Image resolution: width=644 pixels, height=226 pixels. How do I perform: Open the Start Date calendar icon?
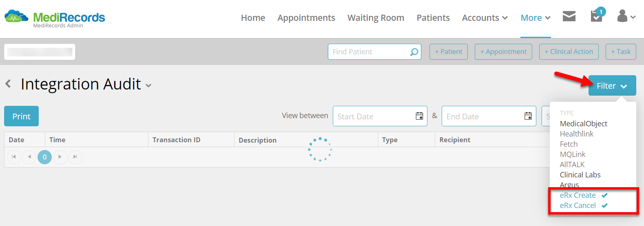pyautogui.click(x=419, y=116)
